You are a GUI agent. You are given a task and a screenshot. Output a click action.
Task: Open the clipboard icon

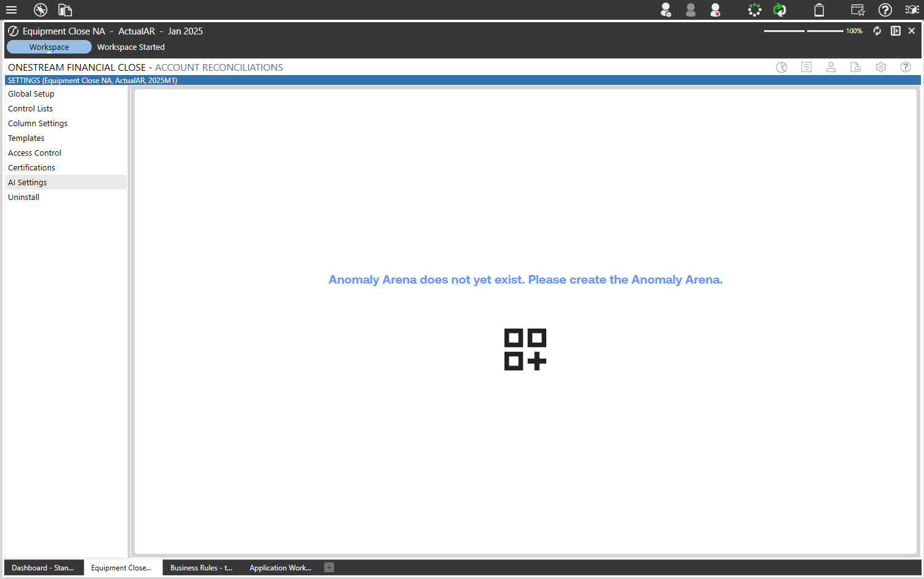pos(819,10)
